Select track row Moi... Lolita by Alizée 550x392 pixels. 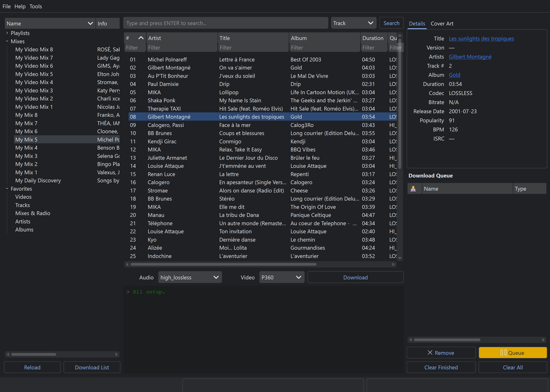click(x=262, y=248)
